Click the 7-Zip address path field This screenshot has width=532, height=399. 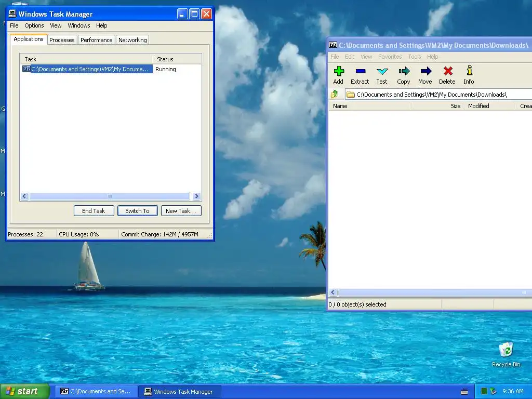point(438,95)
